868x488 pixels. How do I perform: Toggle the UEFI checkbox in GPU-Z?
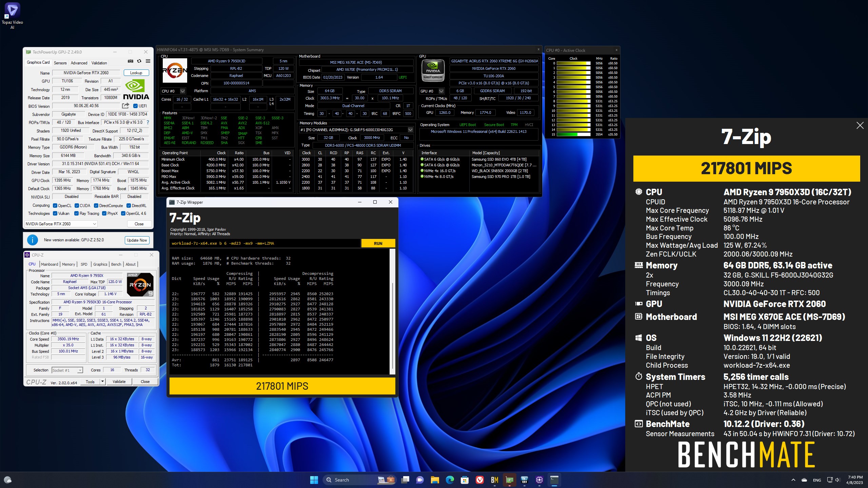coord(136,106)
